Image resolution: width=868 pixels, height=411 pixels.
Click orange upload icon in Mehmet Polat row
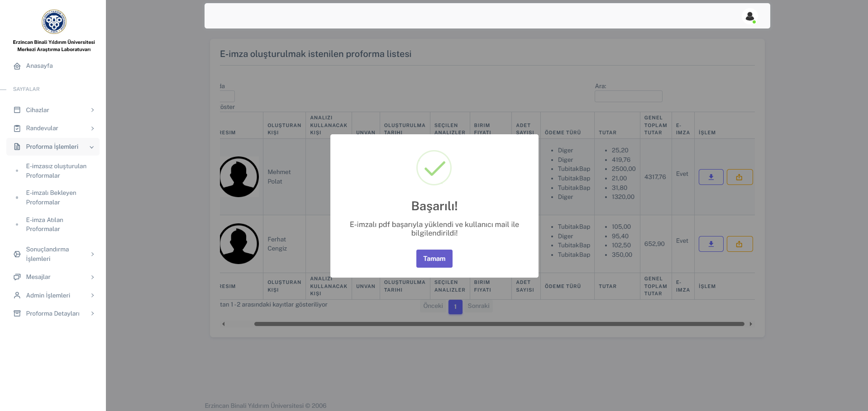point(739,177)
